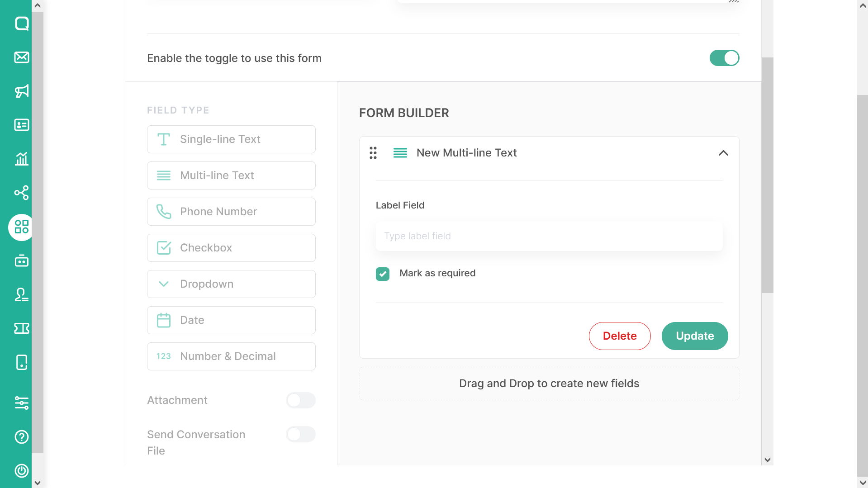Open the contacts card sidebar icon
The height and width of the screenshot is (488, 868).
(21, 125)
